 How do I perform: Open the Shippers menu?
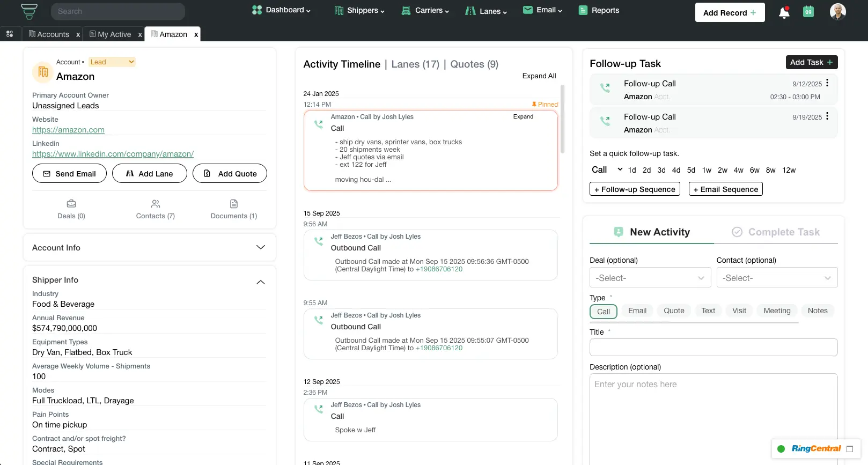pyautogui.click(x=359, y=11)
